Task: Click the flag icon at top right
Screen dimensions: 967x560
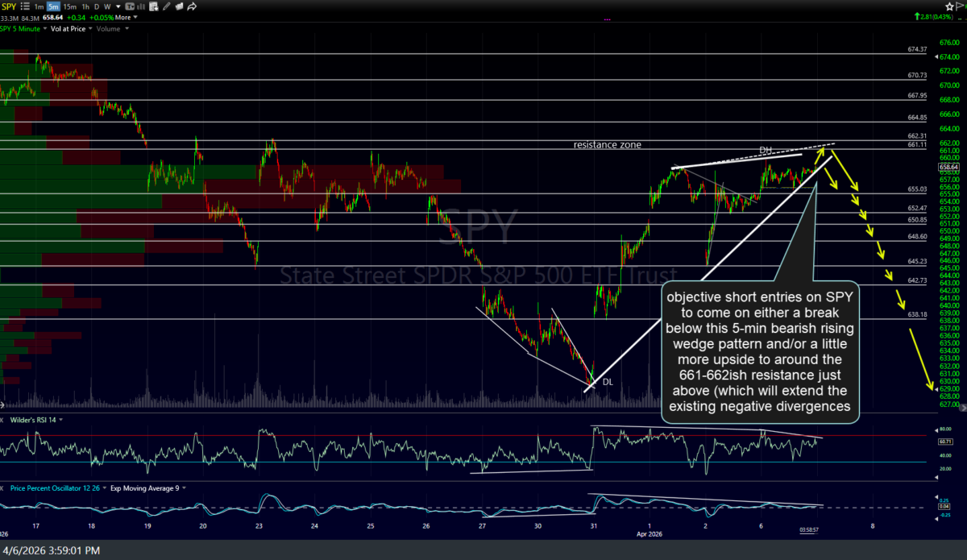Action: click(958, 5)
